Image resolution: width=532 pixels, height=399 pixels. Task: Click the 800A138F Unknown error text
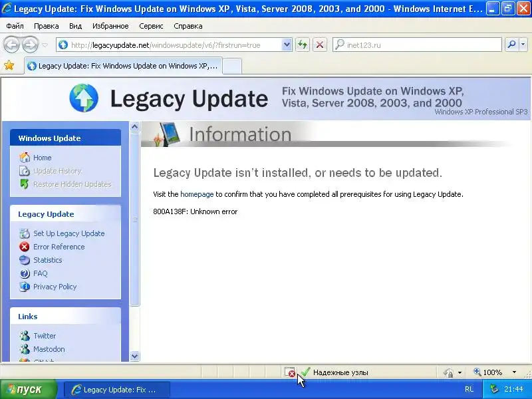[196, 211]
